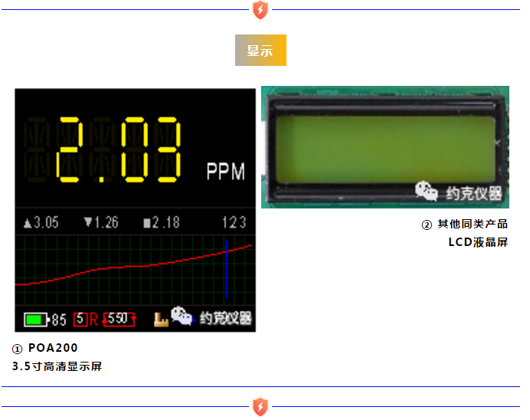Click the PPM unit label
The image size is (530, 420).
(225, 172)
